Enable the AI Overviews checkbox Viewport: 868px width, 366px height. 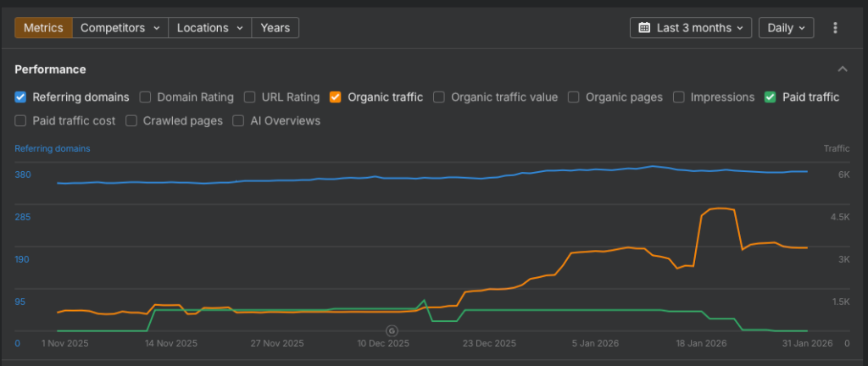point(239,121)
